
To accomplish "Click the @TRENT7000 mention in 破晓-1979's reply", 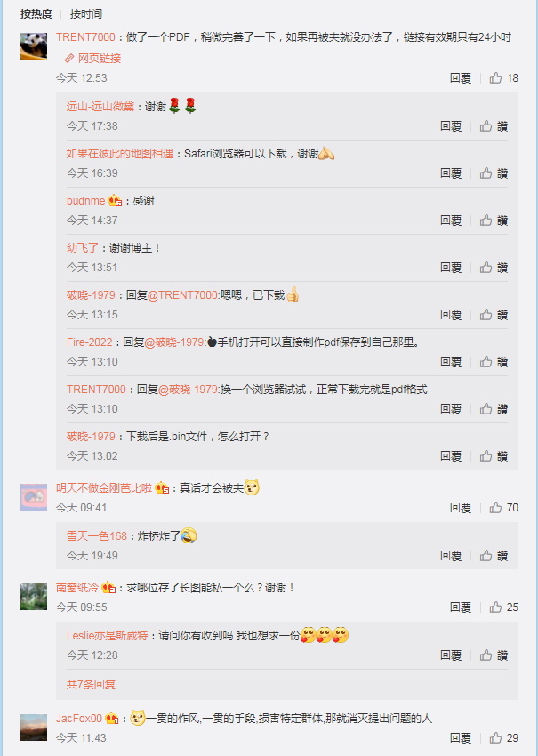I will [183, 295].
